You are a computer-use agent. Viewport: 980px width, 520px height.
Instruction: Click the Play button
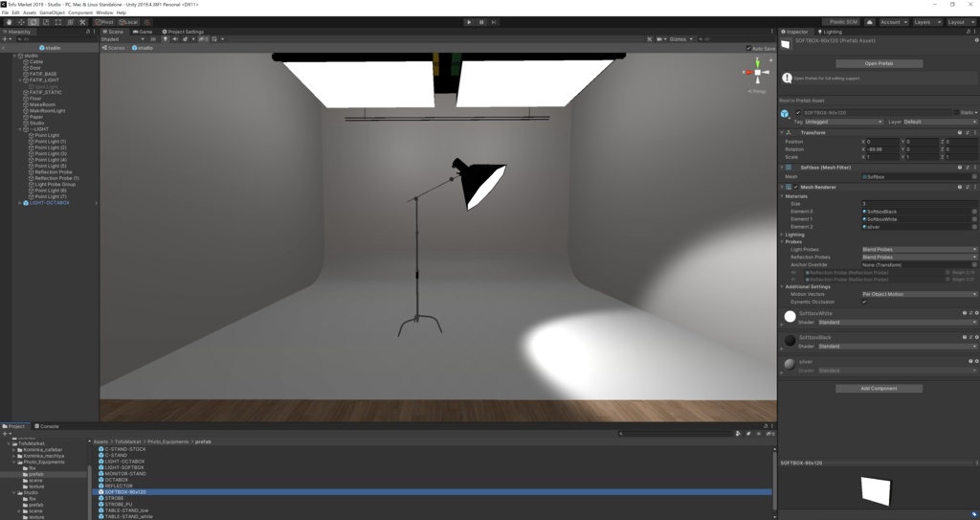pos(469,22)
